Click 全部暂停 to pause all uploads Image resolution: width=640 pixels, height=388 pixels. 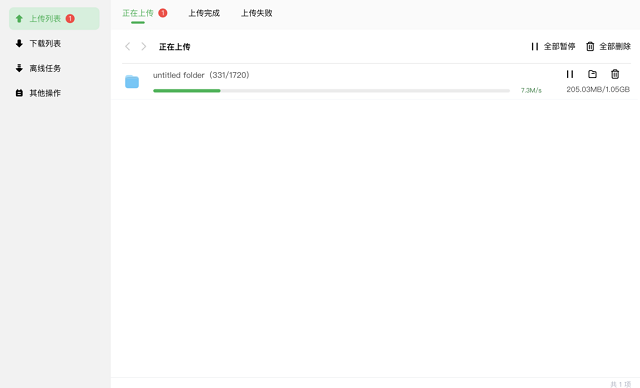(553, 47)
